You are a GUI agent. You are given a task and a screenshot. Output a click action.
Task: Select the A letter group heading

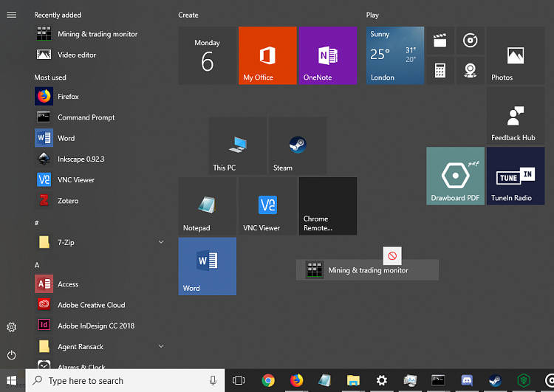37,265
